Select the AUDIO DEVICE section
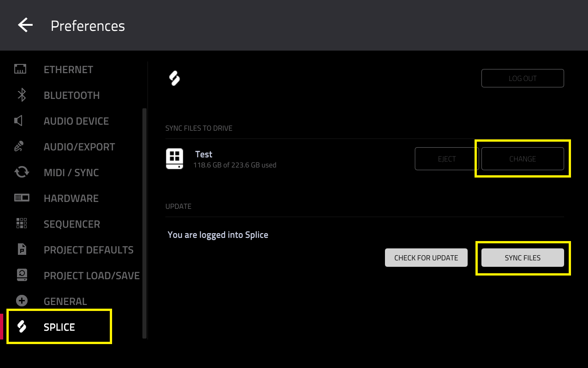Viewport: 588px width, 368px height. coord(76,121)
